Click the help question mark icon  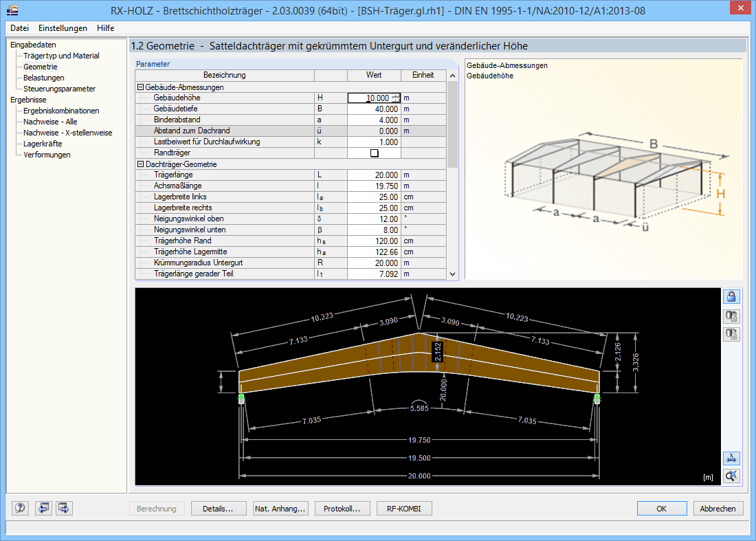click(x=20, y=508)
